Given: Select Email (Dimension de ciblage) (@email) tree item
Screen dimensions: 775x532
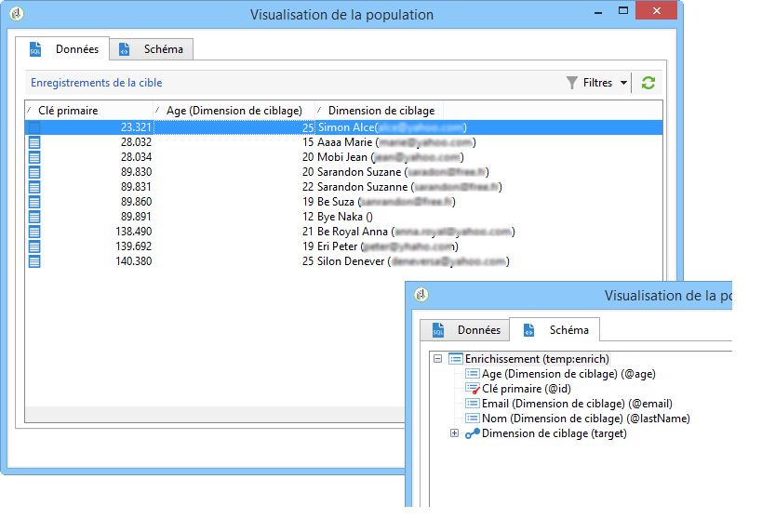Looking at the screenshot, I should tap(577, 404).
